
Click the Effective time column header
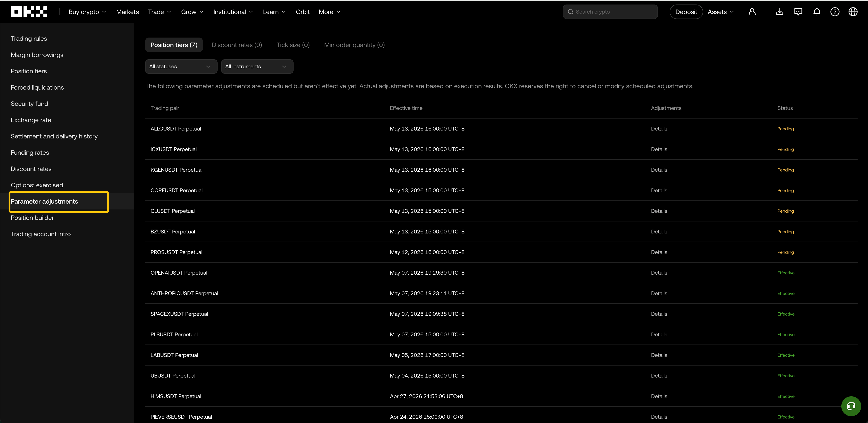click(406, 108)
